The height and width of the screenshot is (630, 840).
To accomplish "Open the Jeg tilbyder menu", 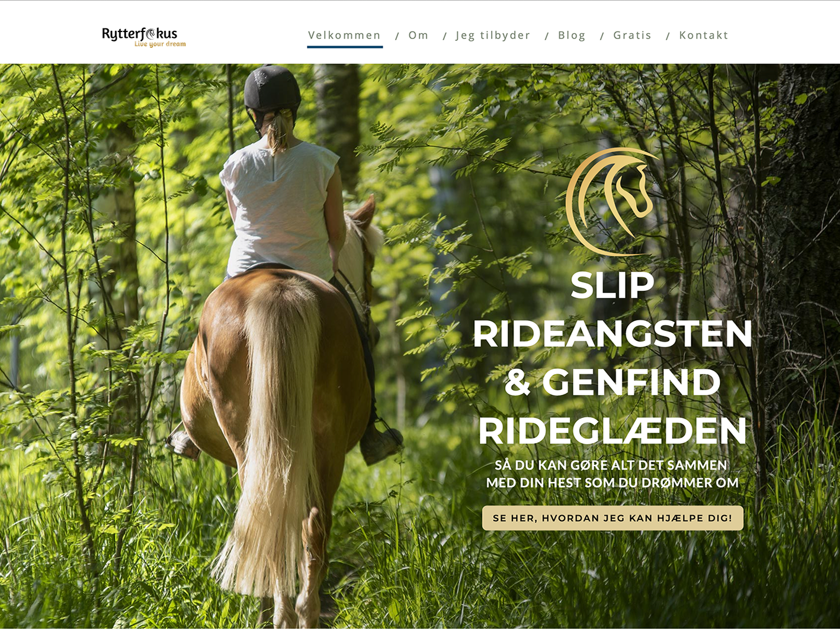I will pyautogui.click(x=493, y=36).
